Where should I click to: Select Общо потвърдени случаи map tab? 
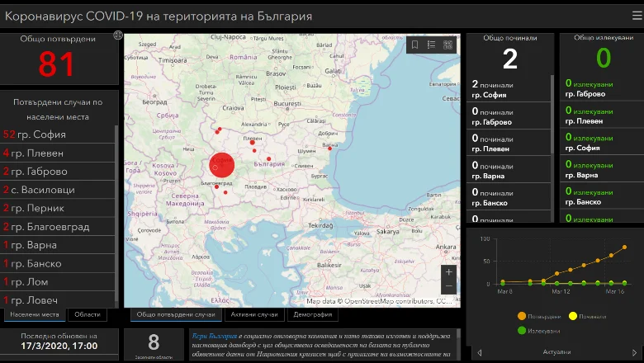pyautogui.click(x=176, y=314)
